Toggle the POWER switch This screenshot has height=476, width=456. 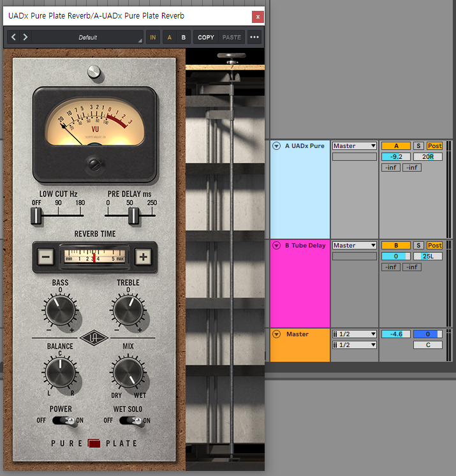point(64,420)
